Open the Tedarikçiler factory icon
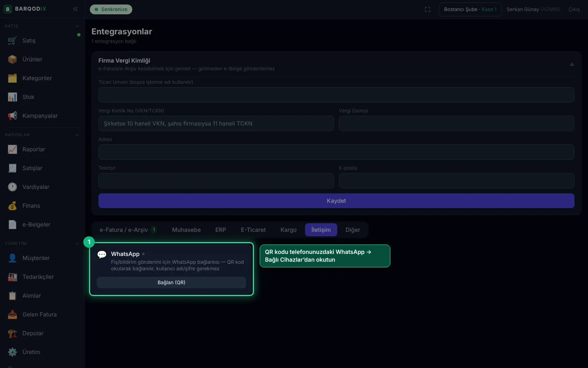 coord(12,277)
